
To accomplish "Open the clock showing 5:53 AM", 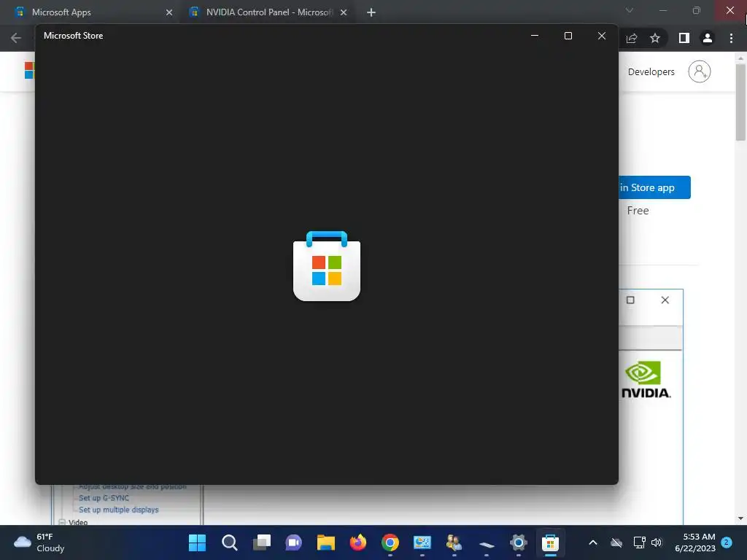I will click(x=695, y=542).
